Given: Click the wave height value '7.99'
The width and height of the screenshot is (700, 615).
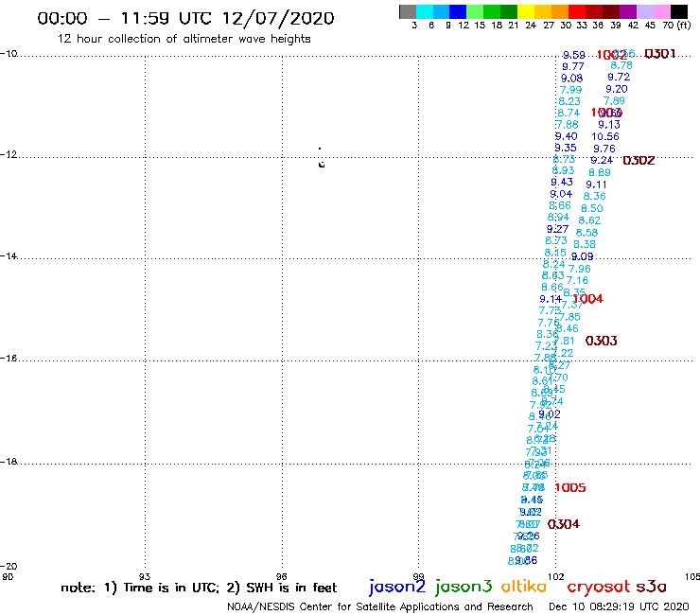Looking at the screenshot, I should point(571,90).
